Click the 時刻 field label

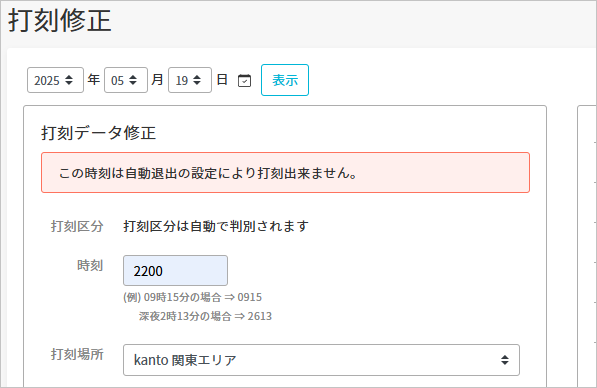tap(90, 265)
